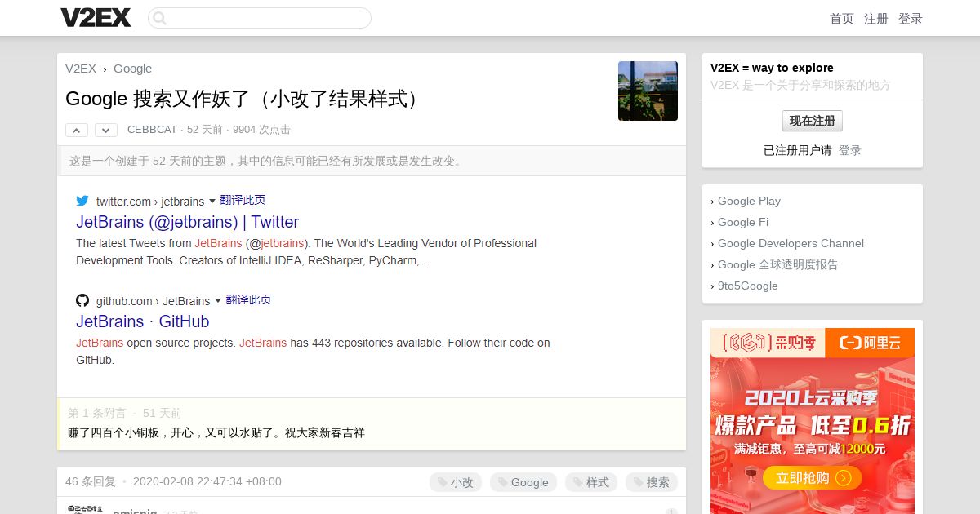Image resolution: width=980 pixels, height=514 pixels.
Task: Open Google Developers Channel link
Action: (x=791, y=243)
